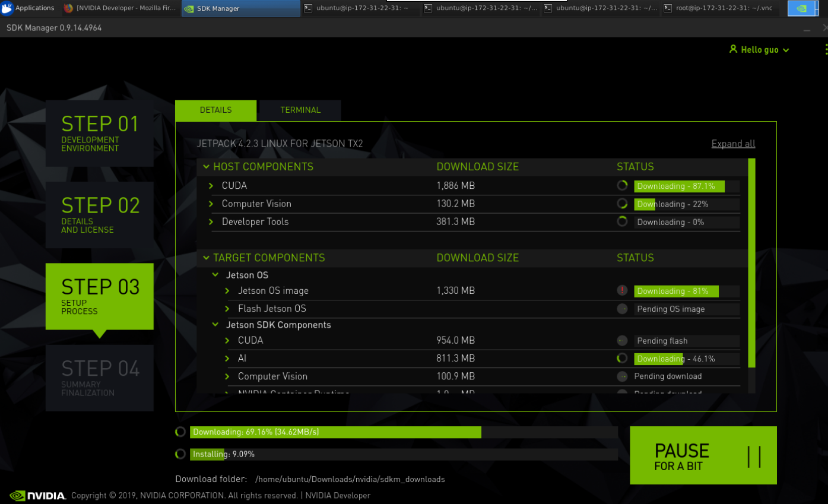Click the Pending OS image status text
828x504 pixels.
click(x=671, y=309)
